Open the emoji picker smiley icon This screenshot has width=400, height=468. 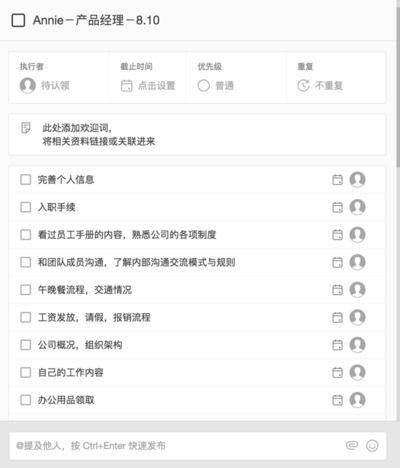point(372,446)
